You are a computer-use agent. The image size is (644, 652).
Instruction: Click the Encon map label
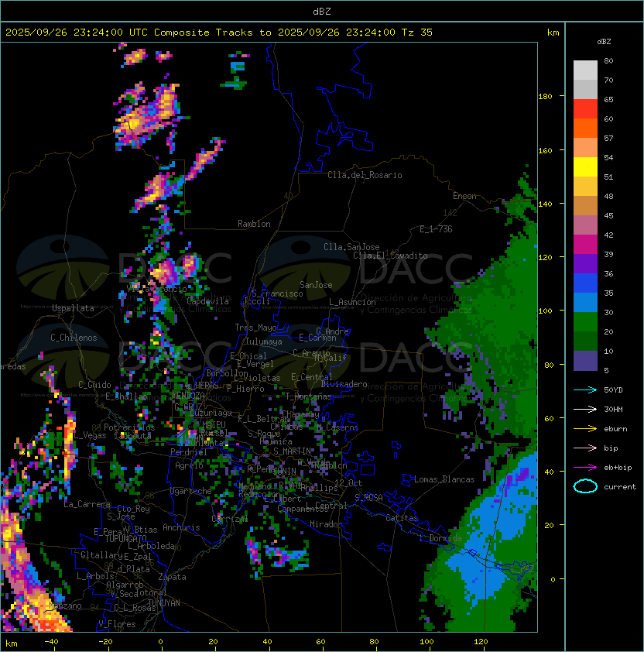(x=464, y=196)
